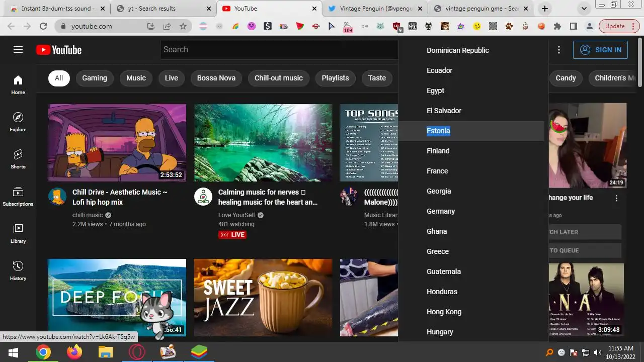Select the Live filter chip
The width and height of the screenshot is (644, 362).
coord(172,78)
